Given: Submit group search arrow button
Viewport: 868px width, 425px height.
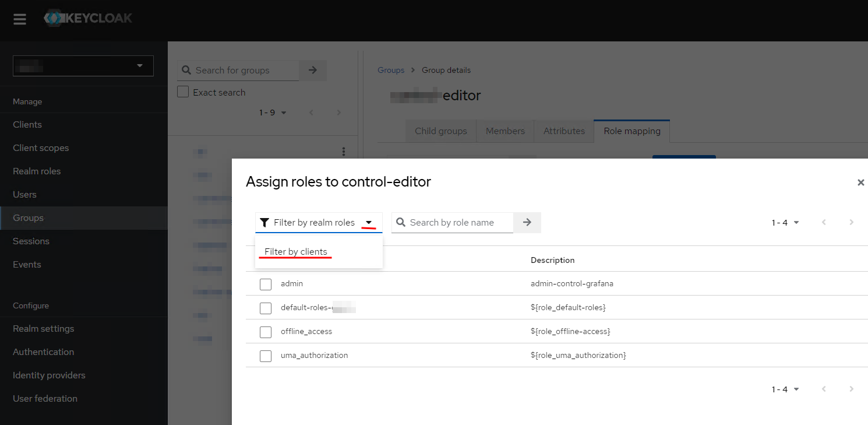Looking at the screenshot, I should click(313, 70).
